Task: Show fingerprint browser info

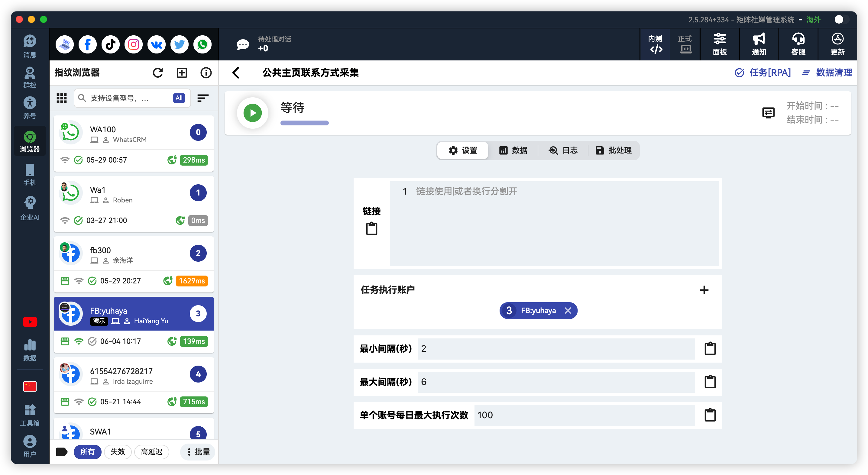Action: click(x=206, y=73)
